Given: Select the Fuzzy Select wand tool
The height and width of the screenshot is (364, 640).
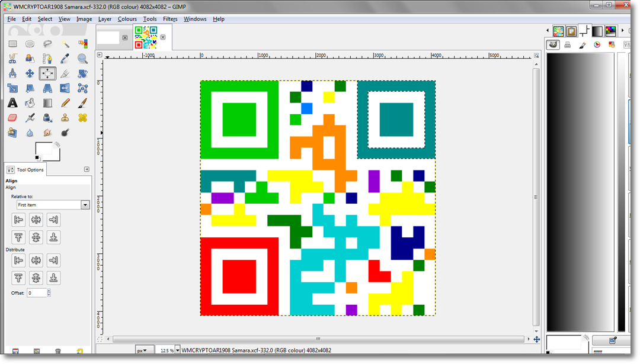Looking at the screenshot, I should pos(65,44).
